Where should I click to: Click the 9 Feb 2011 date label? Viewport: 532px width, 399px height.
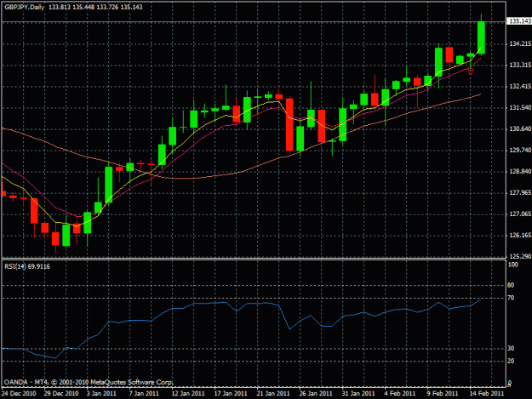tap(443, 394)
